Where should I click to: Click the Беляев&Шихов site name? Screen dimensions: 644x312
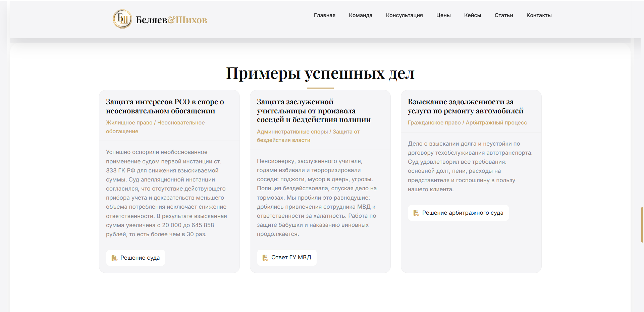pyautogui.click(x=171, y=20)
